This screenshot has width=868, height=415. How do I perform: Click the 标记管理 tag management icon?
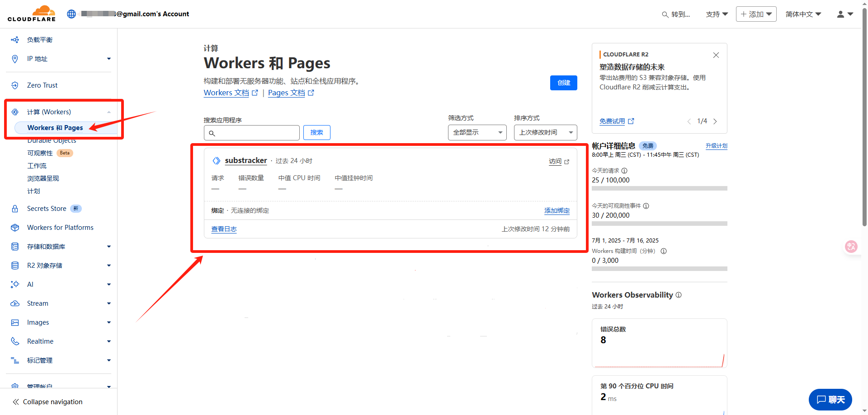(x=15, y=360)
